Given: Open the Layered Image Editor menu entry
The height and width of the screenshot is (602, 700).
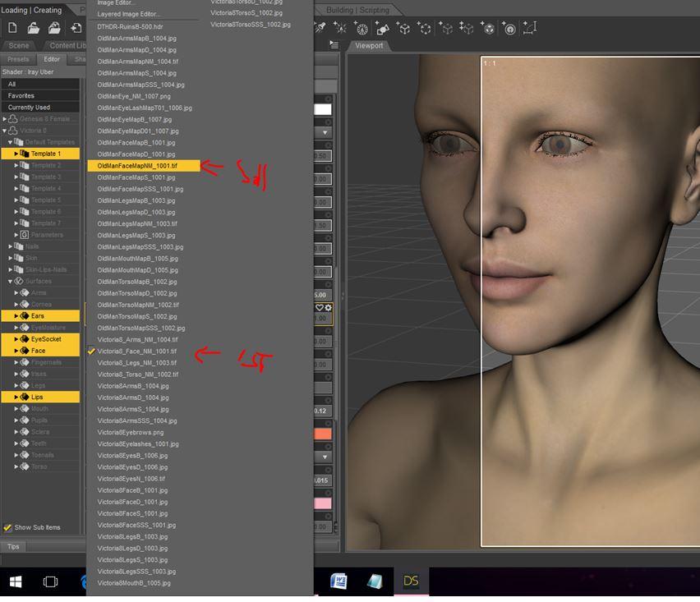Looking at the screenshot, I should 128,15.
